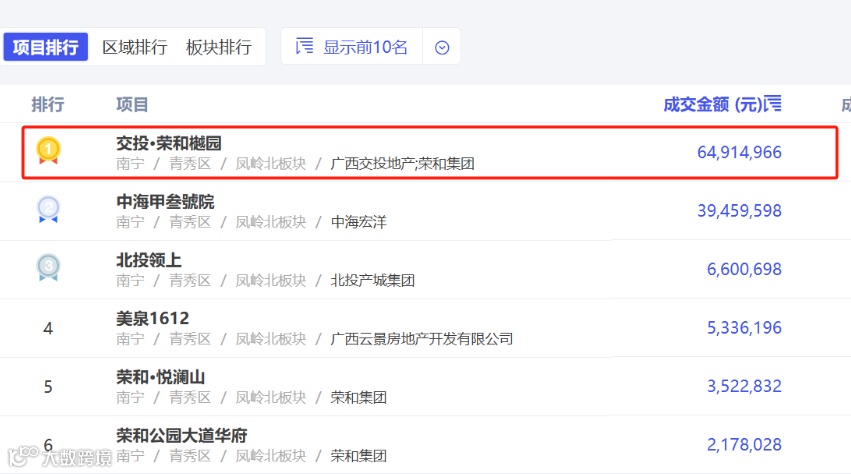Click 青秀区 in the 中海甲叁號院 row

pos(190,222)
